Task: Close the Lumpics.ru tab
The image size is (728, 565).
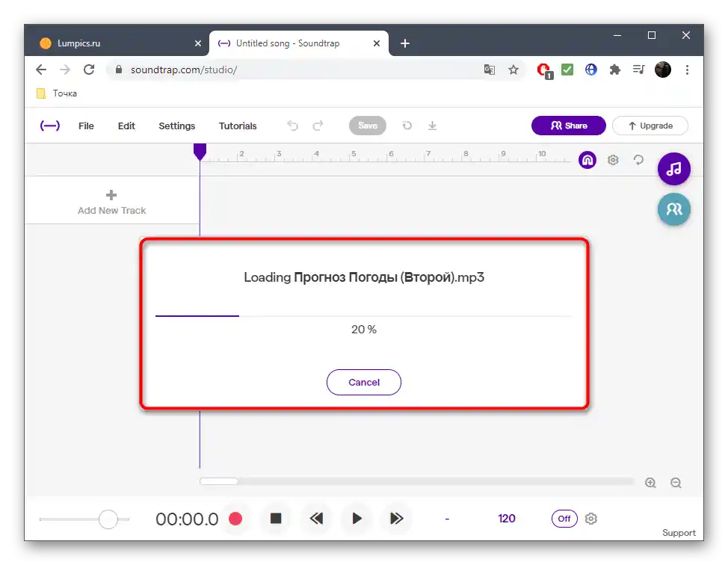Action: pyautogui.click(x=198, y=43)
